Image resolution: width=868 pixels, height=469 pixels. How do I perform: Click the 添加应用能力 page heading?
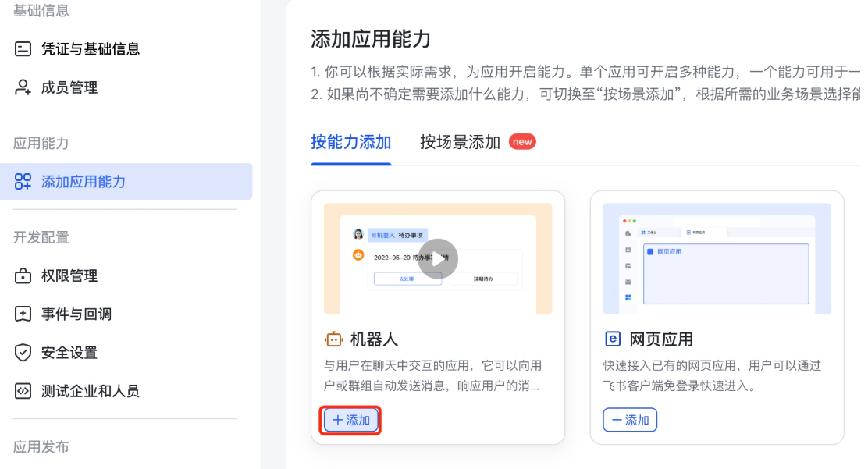click(x=371, y=39)
